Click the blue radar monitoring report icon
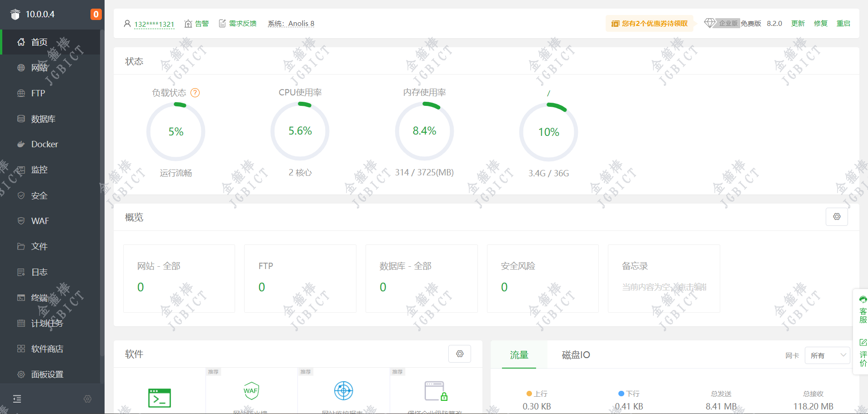The height and width of the screenshot is (414, 868). click(x=344, y=391)
